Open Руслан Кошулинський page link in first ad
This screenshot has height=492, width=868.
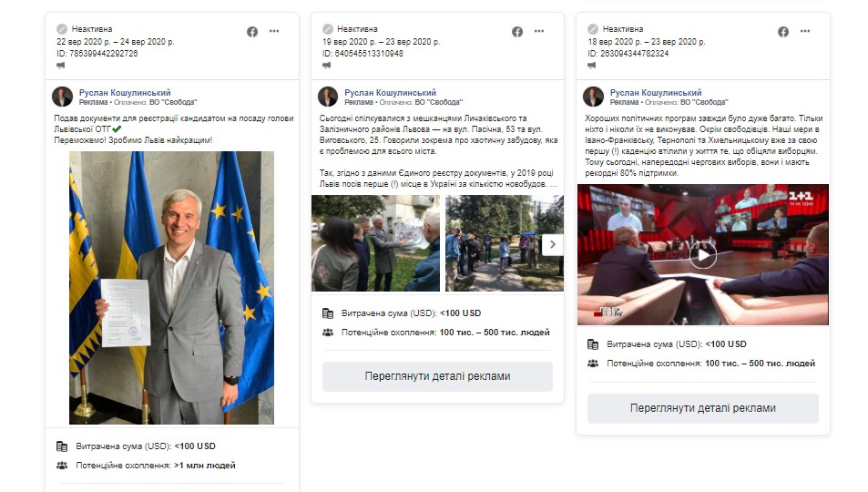coord(125,93)
